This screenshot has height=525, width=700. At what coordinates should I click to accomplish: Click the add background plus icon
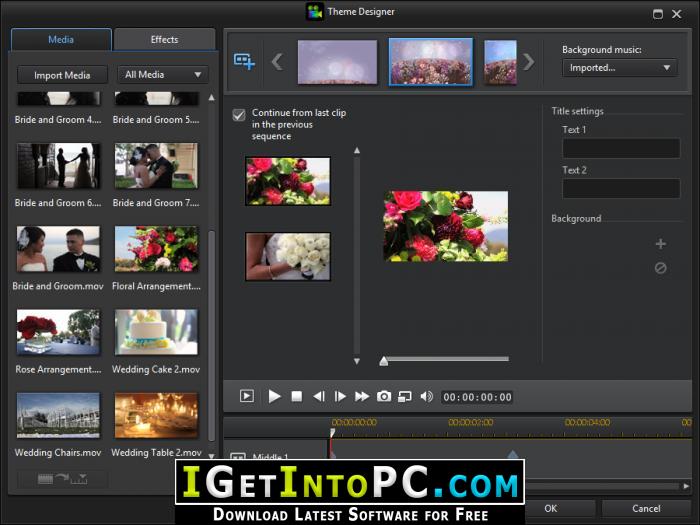(661, 244)
